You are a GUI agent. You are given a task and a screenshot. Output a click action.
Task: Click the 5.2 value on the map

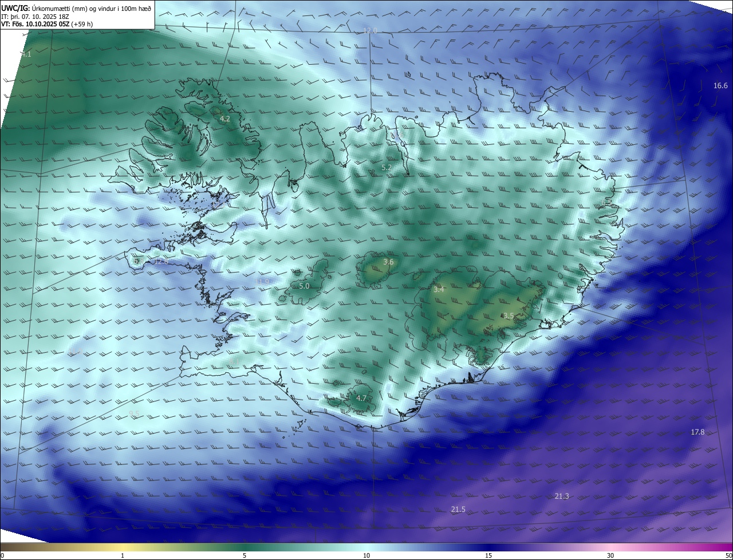[387, 168]
